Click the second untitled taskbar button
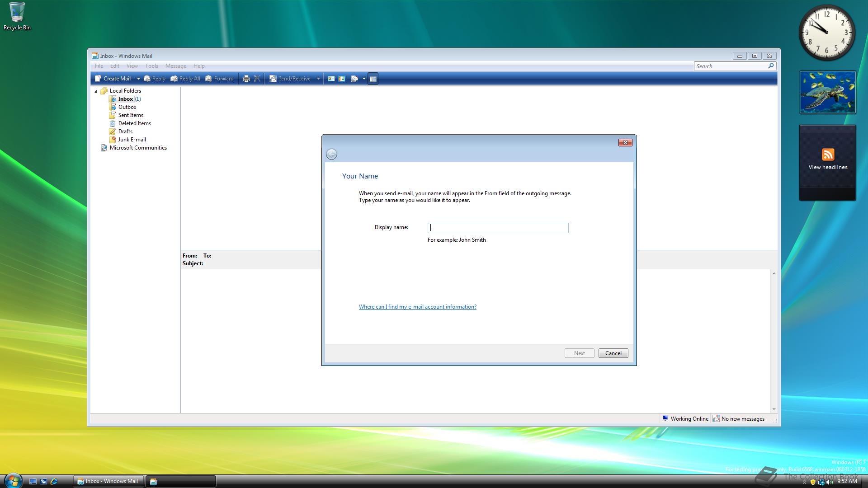 [180, 481]
